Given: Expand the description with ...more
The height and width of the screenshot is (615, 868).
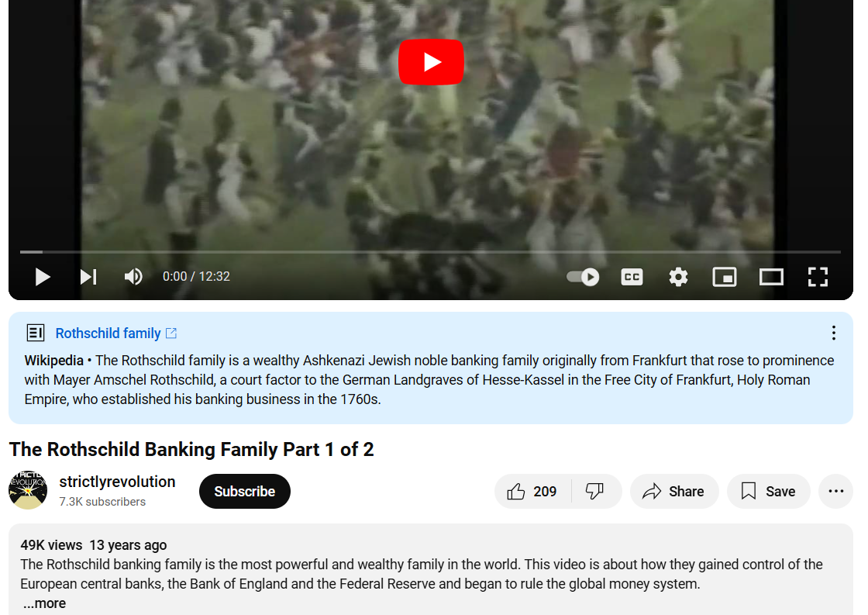Looking at the screenshot, I should pos(43,603).
